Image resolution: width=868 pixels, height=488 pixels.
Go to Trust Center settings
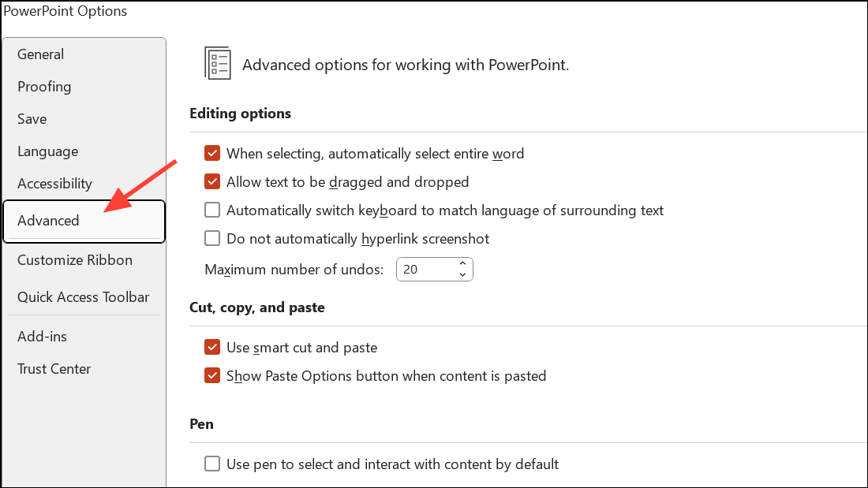point(54,369)
